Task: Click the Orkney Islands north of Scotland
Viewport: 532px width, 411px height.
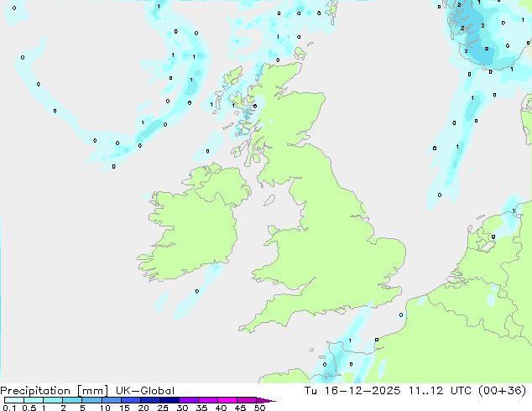Action: tap(300, 53)
